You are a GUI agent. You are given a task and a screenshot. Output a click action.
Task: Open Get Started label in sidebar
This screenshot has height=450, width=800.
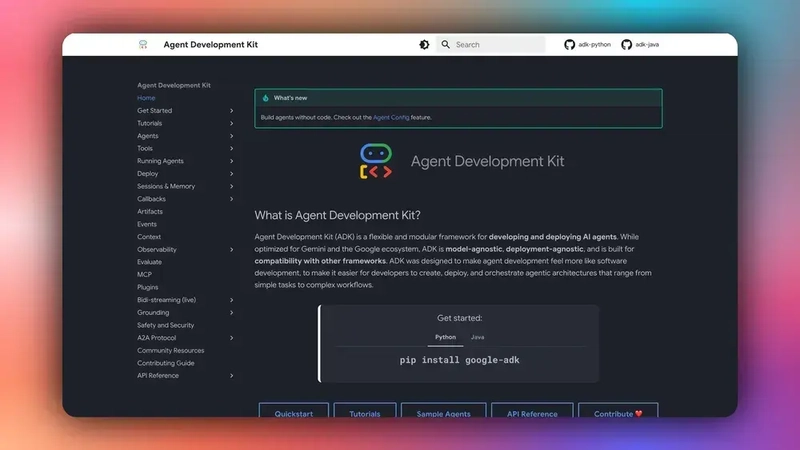(154, 111)
